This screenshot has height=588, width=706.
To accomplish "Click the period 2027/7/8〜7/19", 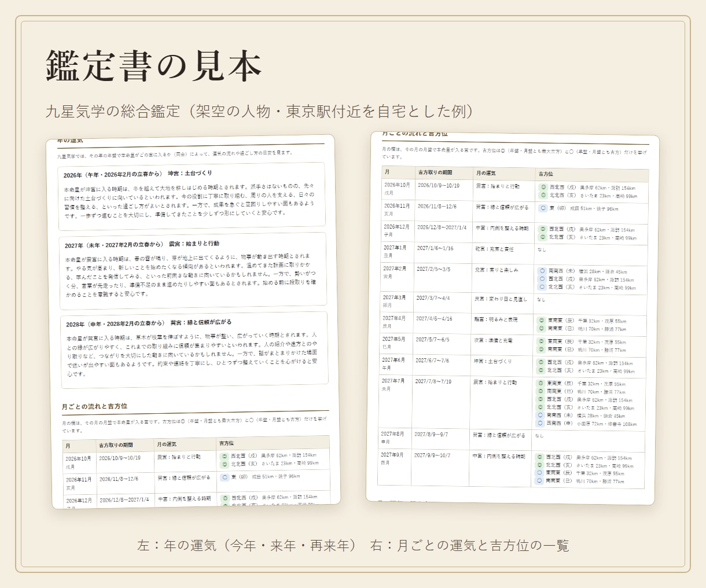I will 433,381.
